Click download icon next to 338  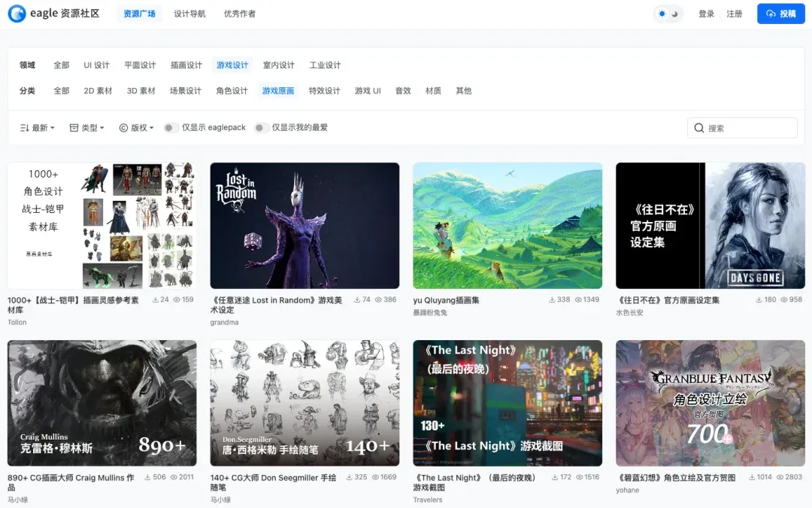click(x=552, y=300)
